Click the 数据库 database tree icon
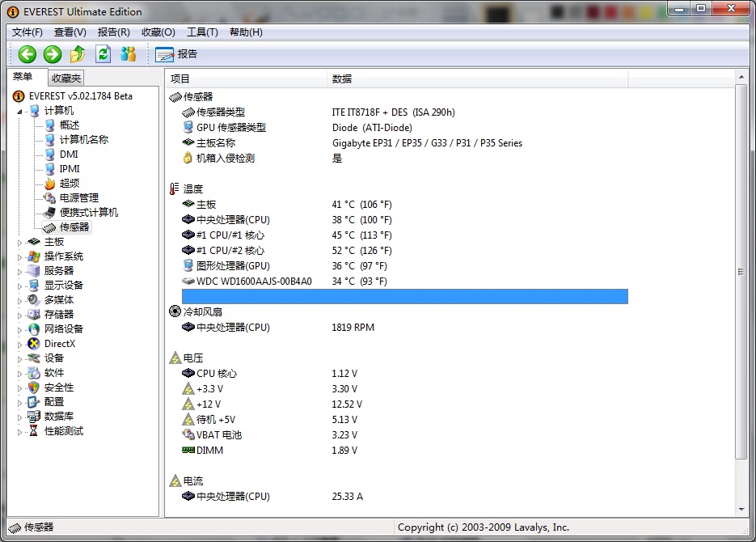756x542 pixels. 34,416
